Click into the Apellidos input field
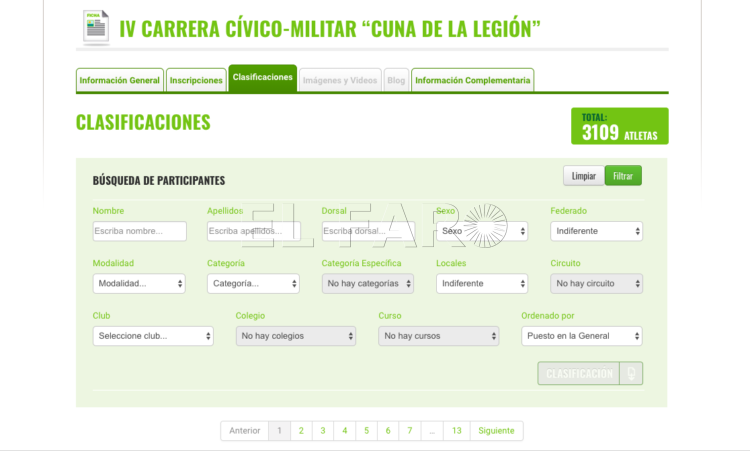Image resolution: width=750 pixels, height=451 pixels. (253, 231)
